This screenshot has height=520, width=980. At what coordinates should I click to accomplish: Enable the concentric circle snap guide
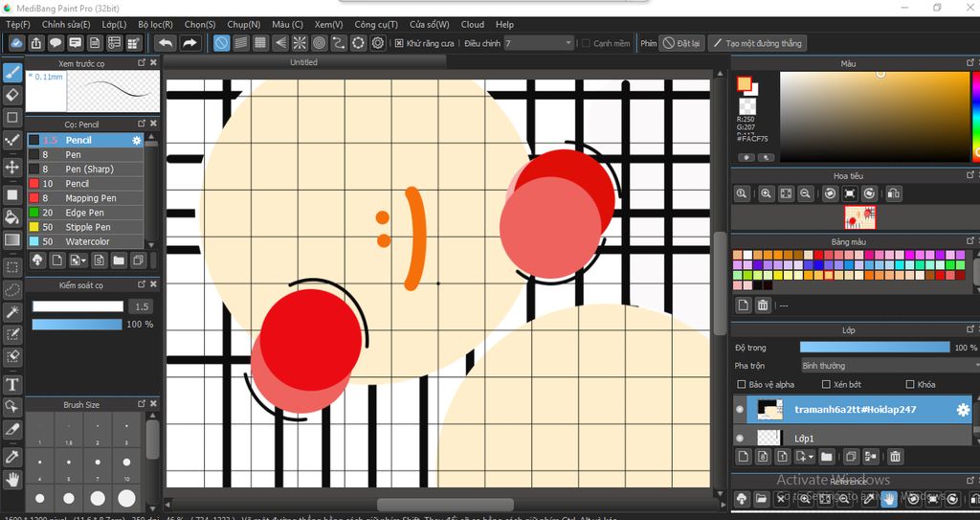pos(320,43)
